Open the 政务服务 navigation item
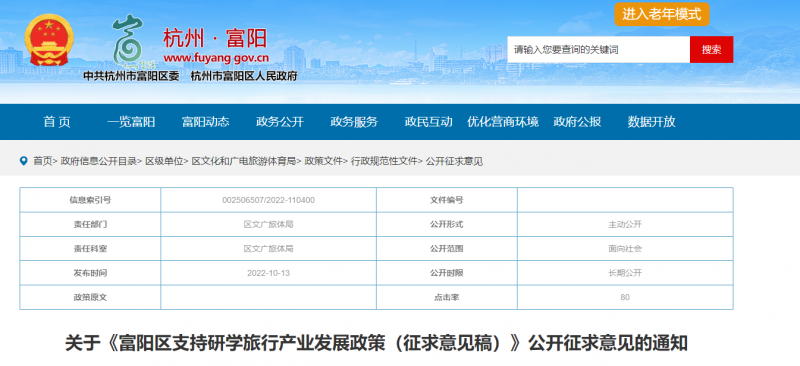The width and height of the screenshot is (800, 366). click(x=354, y=121)
